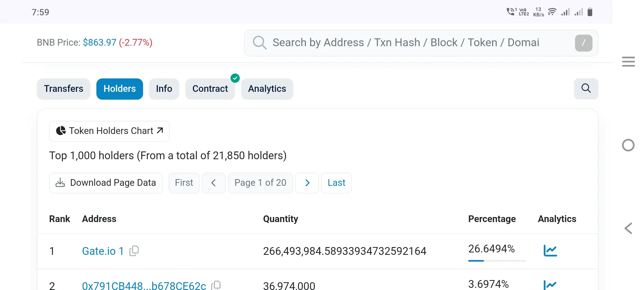Tap the 7:59 clock in status bar
This screenshot has height=290, width=644.
[x=40, y=12]
